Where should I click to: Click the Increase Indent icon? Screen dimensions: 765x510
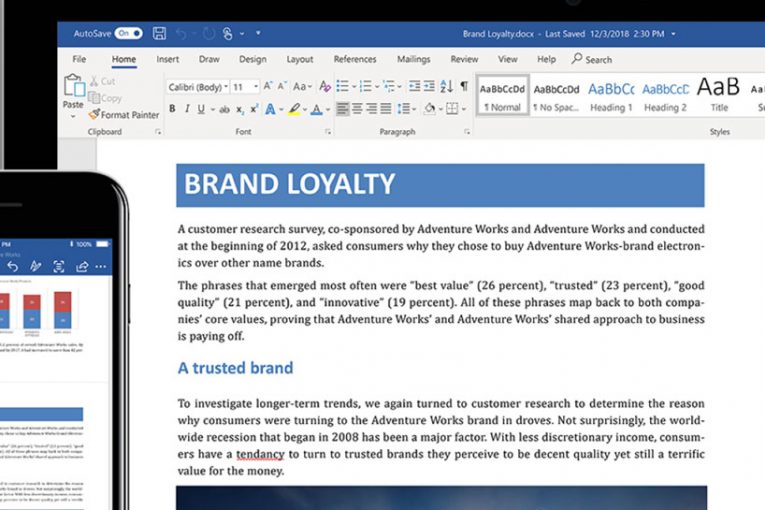pos(429,86)
